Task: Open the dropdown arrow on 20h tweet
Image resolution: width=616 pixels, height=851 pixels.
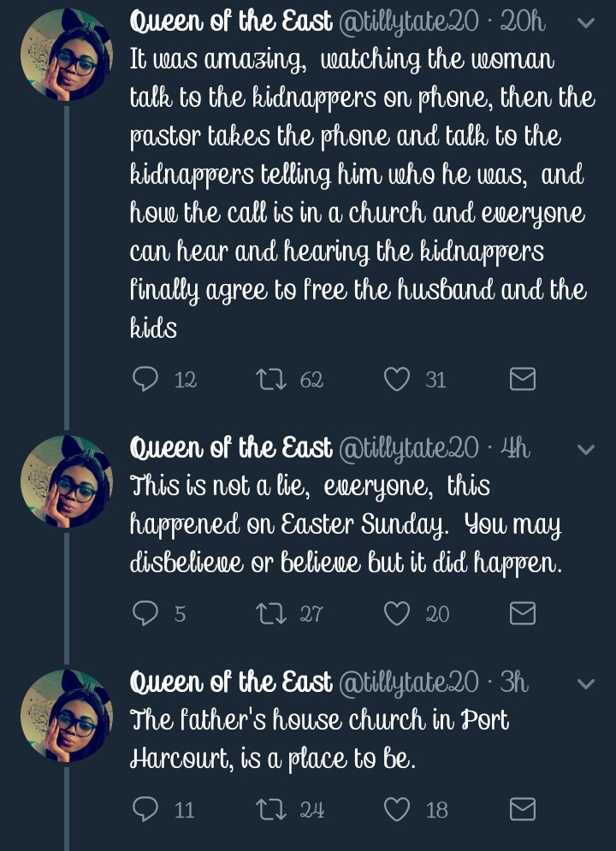Action: point(586,23)
